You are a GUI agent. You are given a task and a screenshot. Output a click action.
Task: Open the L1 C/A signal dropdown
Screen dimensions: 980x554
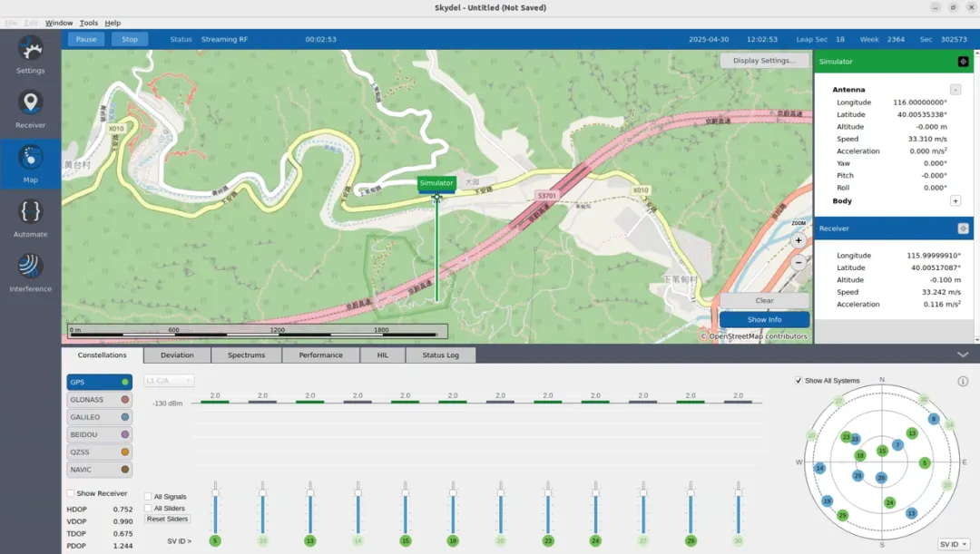point(169,381)
